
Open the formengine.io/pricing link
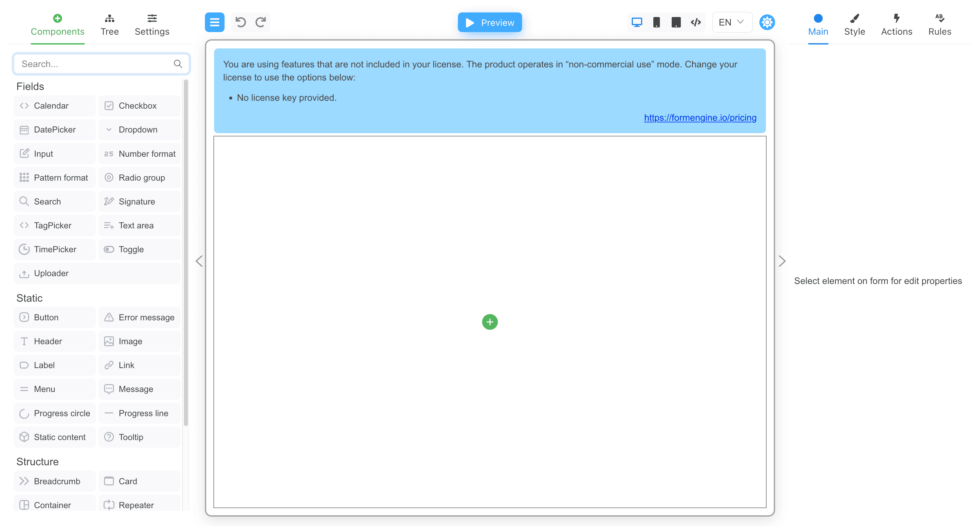click(699, 117)
